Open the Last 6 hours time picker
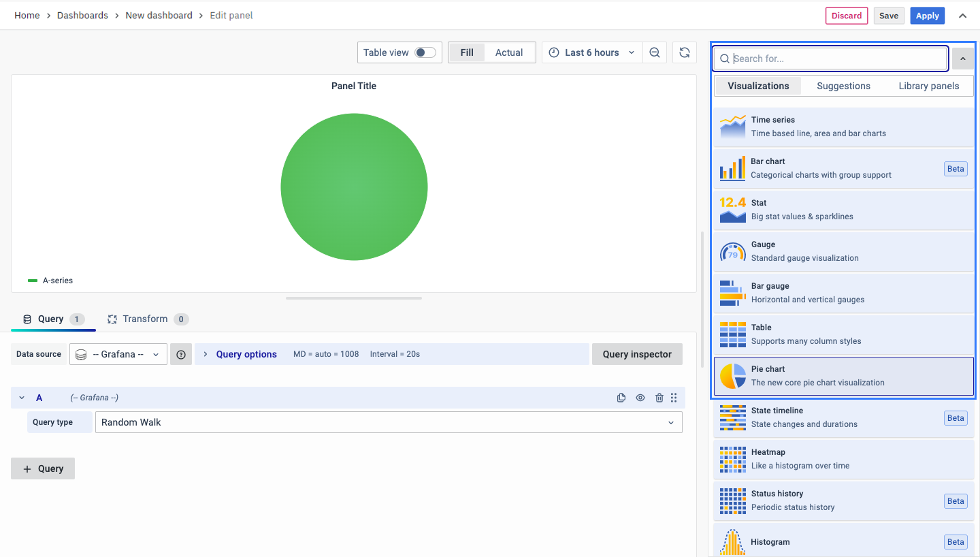980x557 pixels. pyautogui.click(x=591, y=52)
